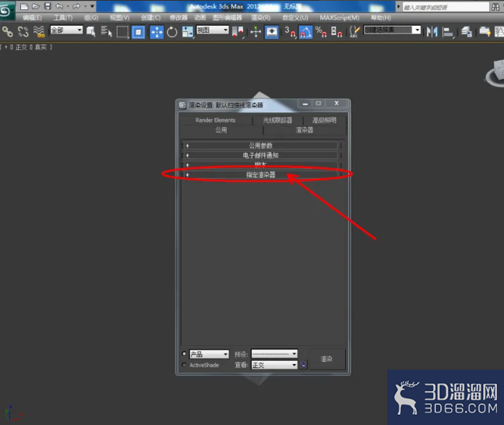Open the 帮助(H) menu
The height and width of the screenshot is (425, 504).
381,18
